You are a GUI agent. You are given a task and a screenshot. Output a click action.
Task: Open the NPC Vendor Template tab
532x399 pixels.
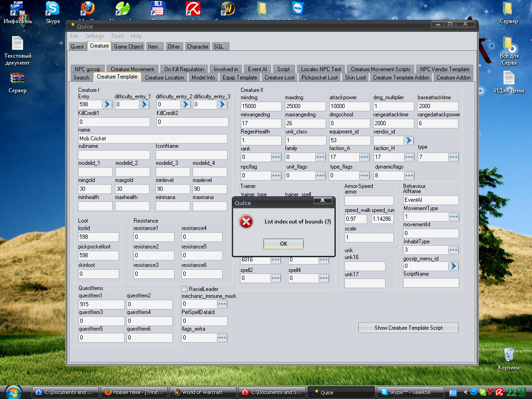point(445,69)
